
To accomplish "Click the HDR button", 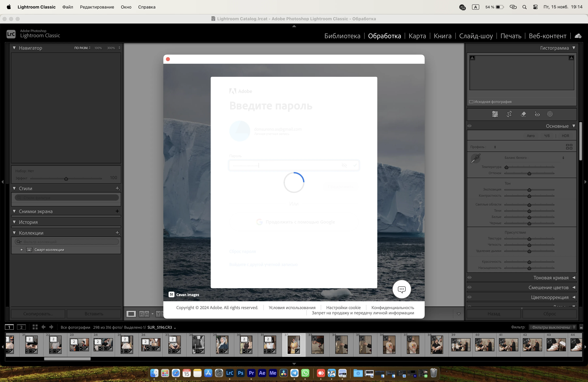I will click(565, 136).
